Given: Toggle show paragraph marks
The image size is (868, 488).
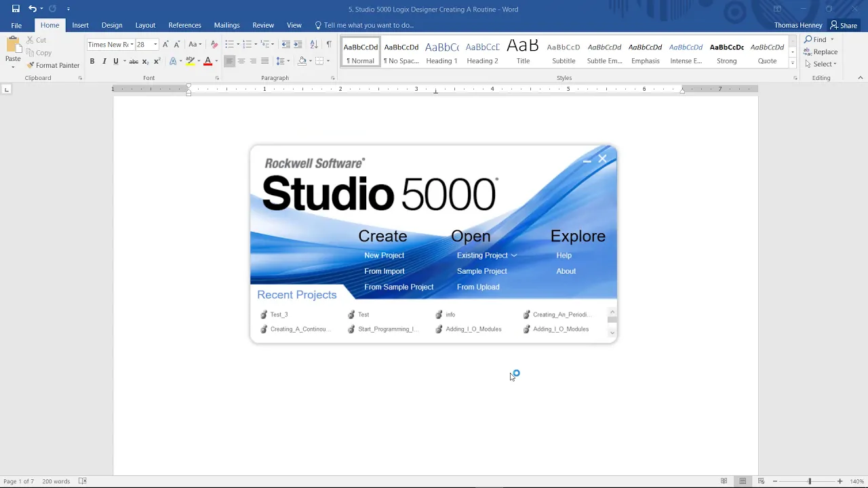Looking at the screenshot, I should [x=329, y=45].
